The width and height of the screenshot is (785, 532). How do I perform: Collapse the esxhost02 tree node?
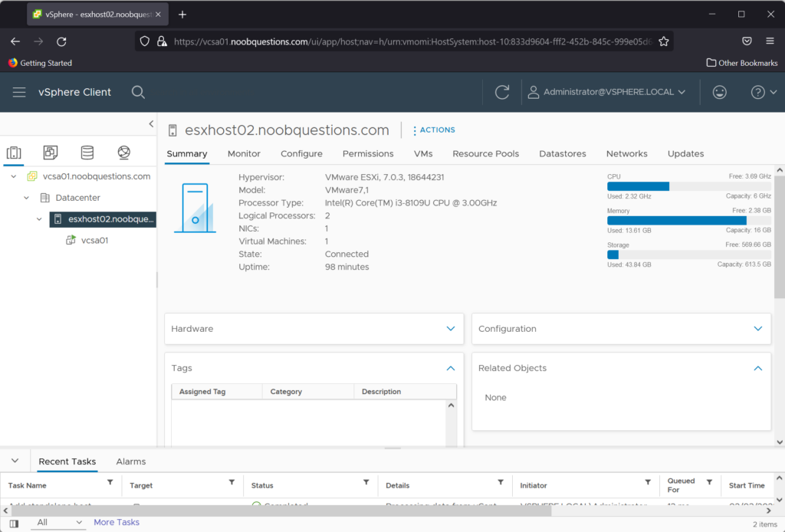(x=39, y=219)
